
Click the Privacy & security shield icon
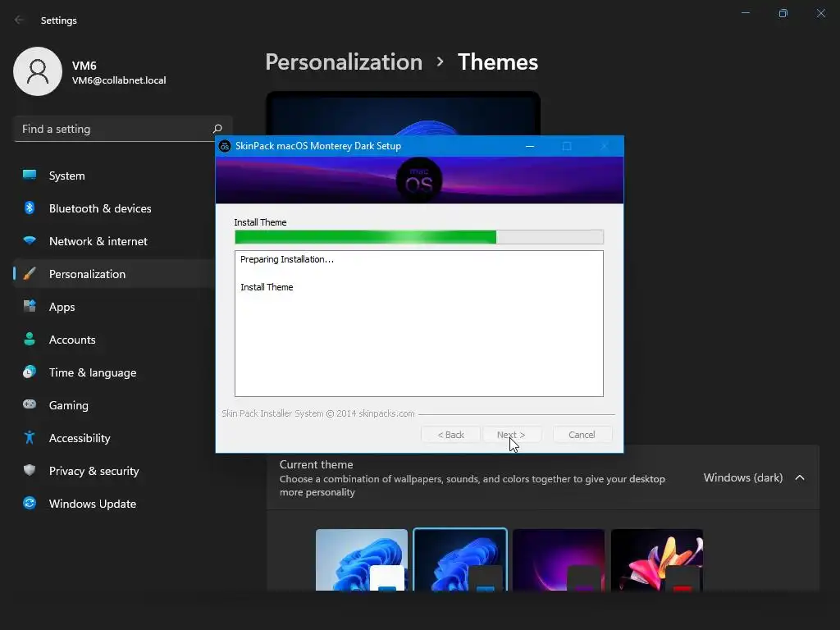point(30,470)
